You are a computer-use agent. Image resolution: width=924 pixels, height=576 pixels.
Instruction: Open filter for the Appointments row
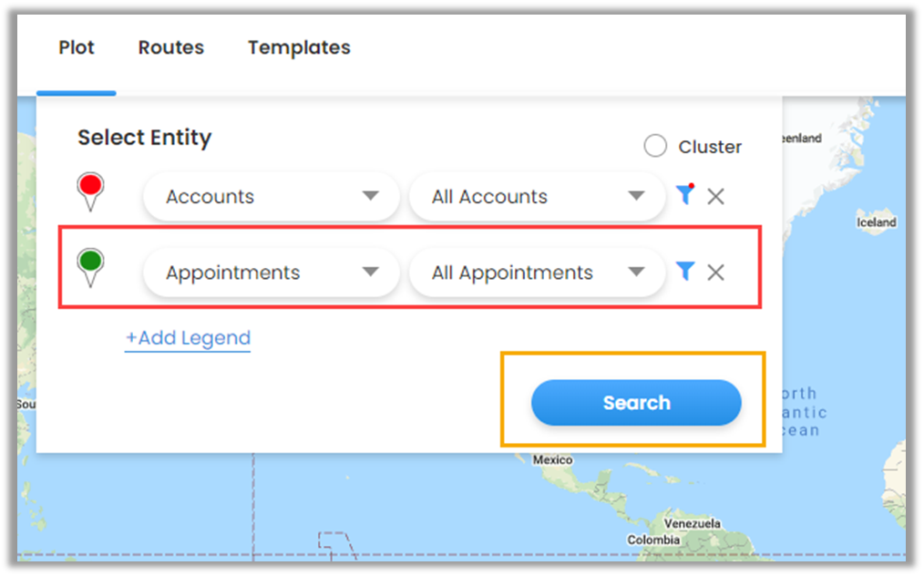point(685,271)
